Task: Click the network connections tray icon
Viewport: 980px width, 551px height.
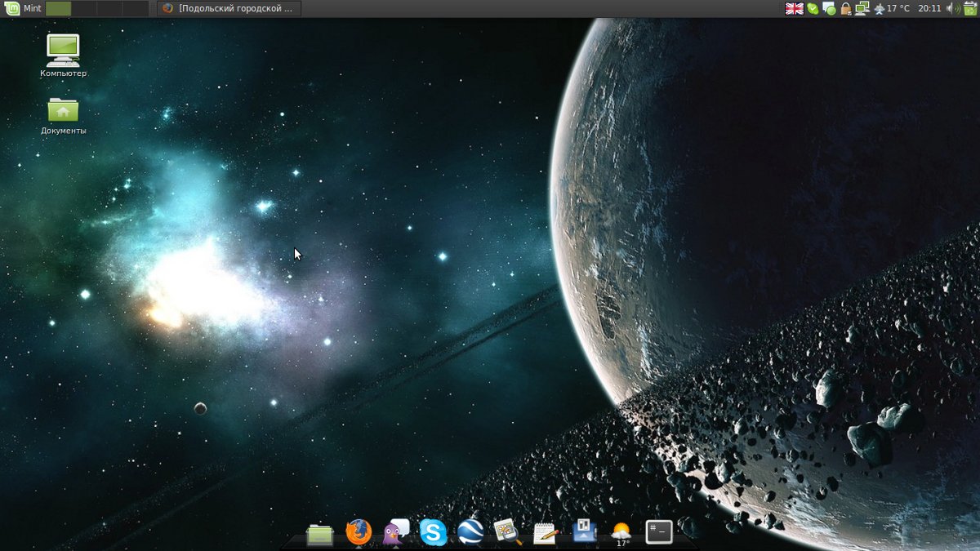Action: click(x=862, y=9)
